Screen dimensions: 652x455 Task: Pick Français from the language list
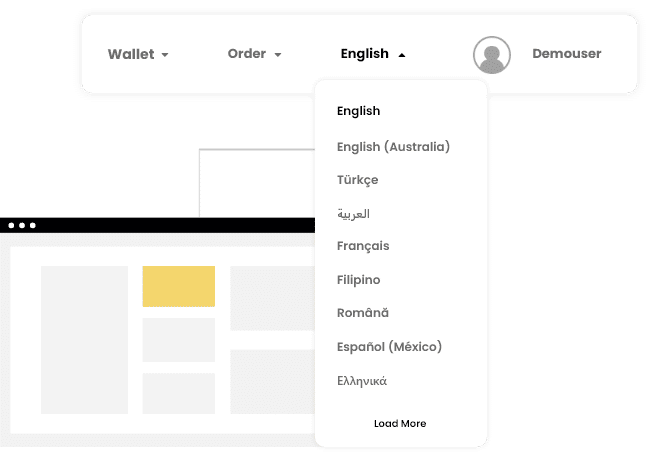(x=363, y=246)
